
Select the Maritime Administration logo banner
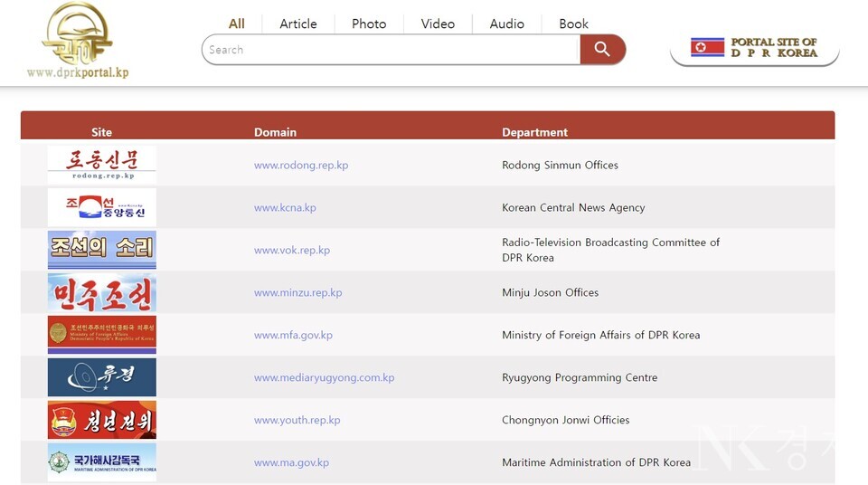coord(101,462)
